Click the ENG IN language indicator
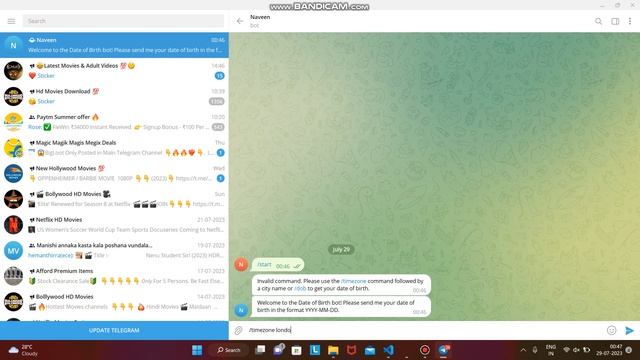Image resolution: width=640 pixels, height=360 pixels. (551, 350)
